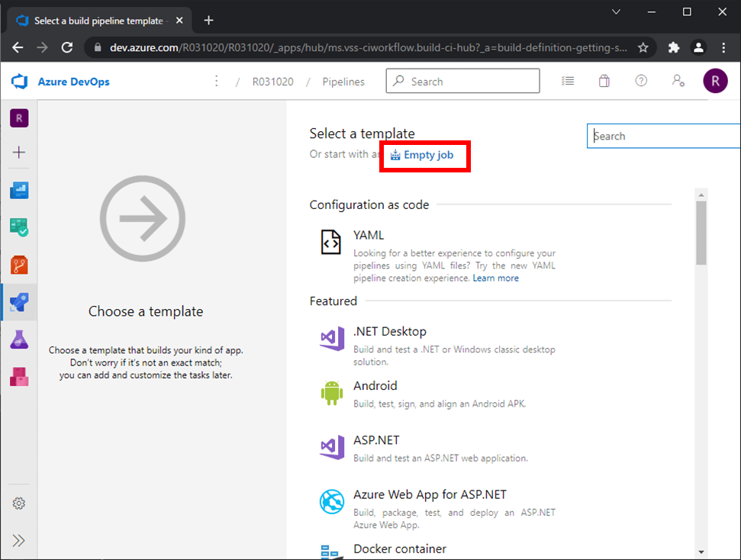This screenshot has height=560, width=741.
Task: Click the .NET Desktop Visual Studio icon
Action: [x=332, y=339]
